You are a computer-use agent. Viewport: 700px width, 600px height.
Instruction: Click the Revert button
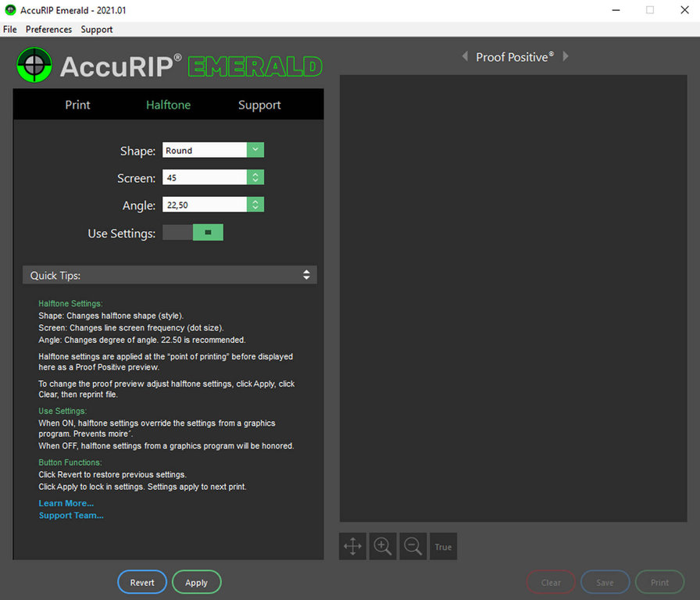141,582
